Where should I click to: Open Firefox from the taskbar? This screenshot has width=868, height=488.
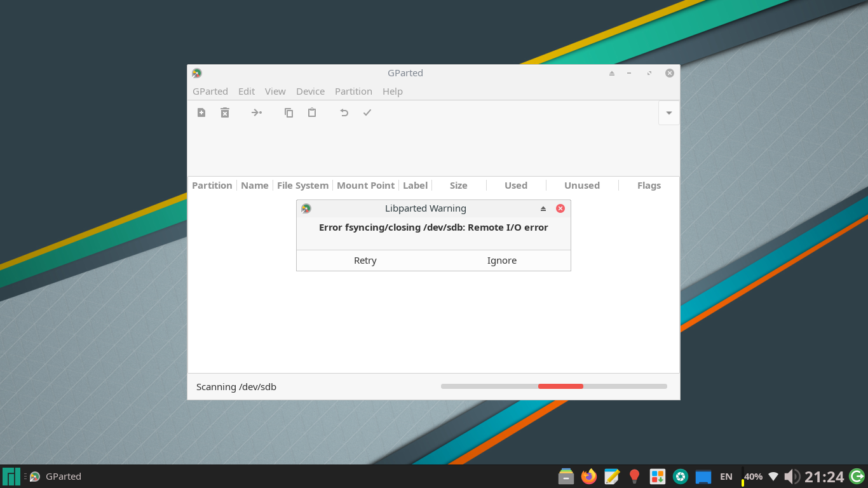click(589, 476)
